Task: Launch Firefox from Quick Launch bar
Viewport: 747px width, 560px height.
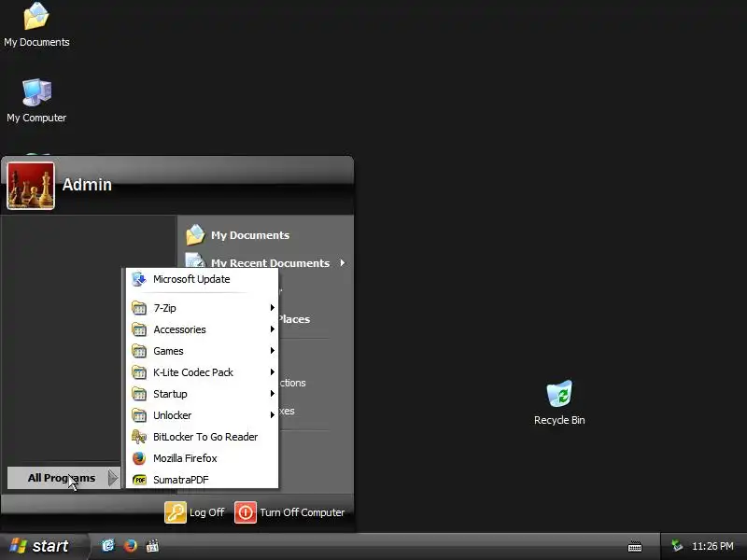Action: pos(131,546)
